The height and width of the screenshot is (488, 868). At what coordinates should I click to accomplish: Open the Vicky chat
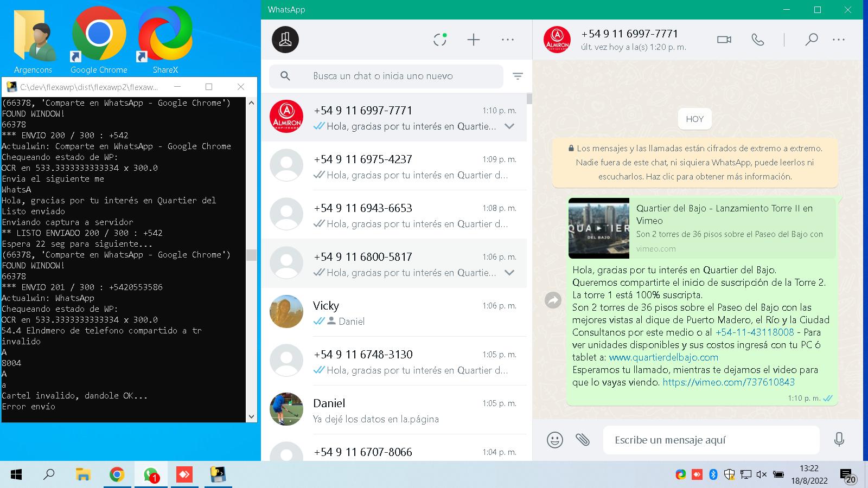[394, 312]
